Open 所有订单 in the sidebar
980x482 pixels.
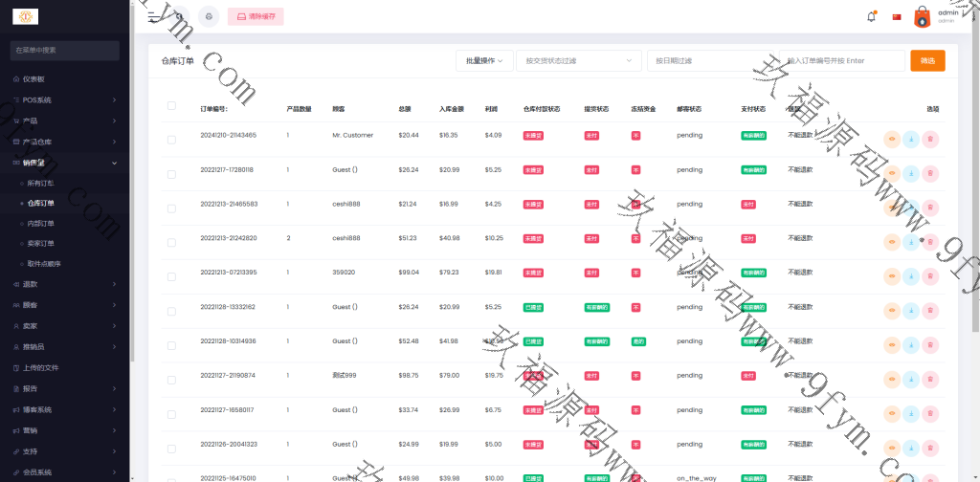tap(41, 182)
